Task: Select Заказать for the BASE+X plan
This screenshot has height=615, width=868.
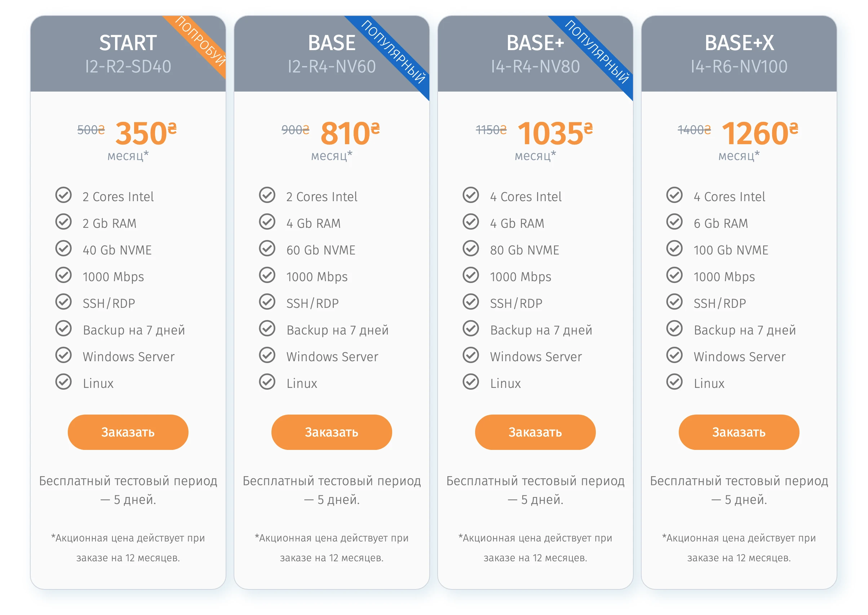Action: 739,432
